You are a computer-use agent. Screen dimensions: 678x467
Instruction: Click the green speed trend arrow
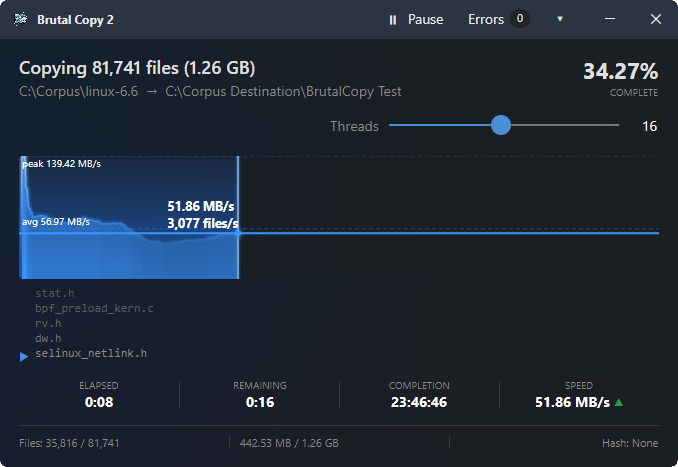click(619, 402)
